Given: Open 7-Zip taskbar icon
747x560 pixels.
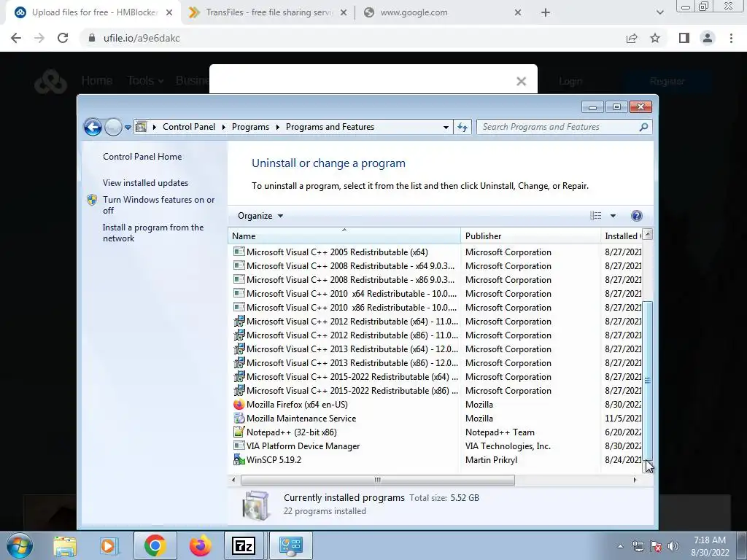Looking at the screenshot, I should pyautogui.click(x=244, y=545).
